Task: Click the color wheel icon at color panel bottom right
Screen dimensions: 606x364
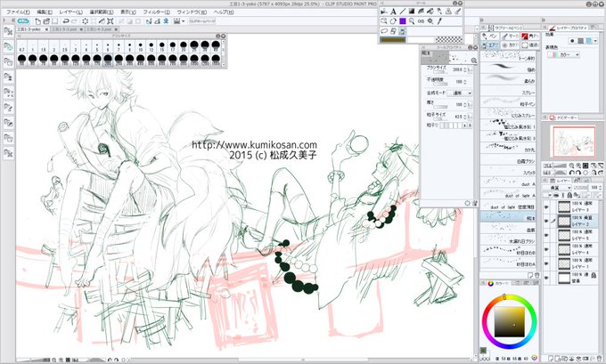Action: pos(535,359)
